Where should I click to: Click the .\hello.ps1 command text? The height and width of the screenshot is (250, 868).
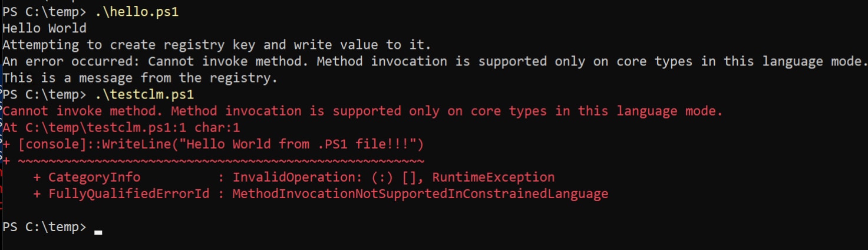(x=137, y=11)
